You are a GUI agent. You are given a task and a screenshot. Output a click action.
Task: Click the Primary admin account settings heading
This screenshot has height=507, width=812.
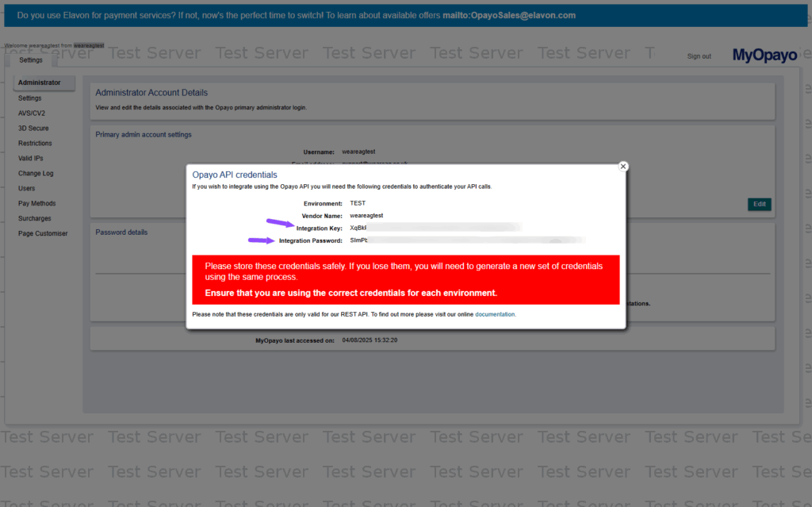coord(144,134)
